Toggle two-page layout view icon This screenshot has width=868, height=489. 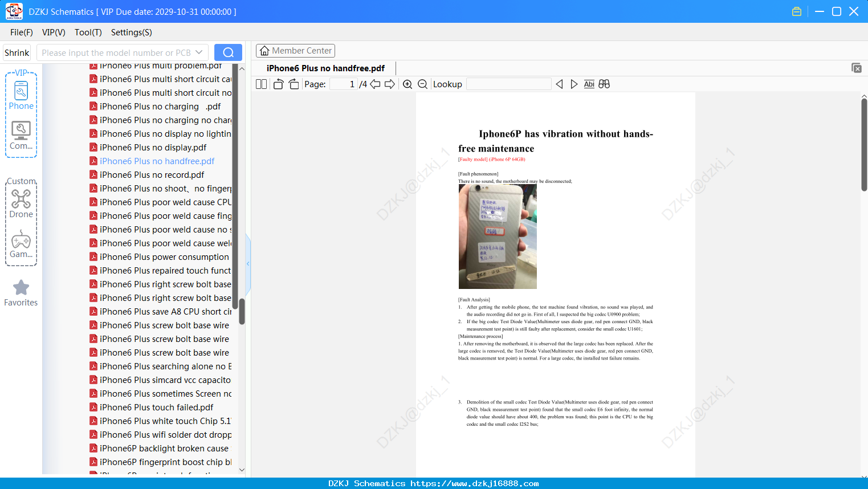(x=262, y=84)
